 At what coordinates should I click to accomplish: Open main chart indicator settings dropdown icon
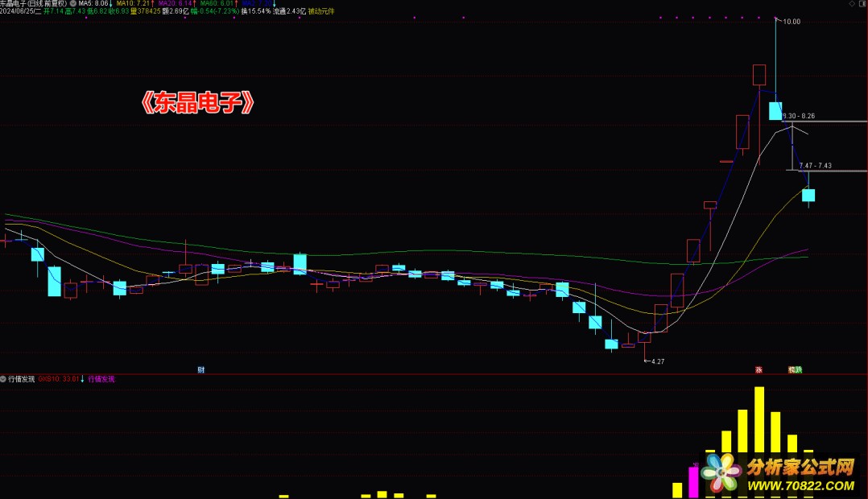pos(73,3)
